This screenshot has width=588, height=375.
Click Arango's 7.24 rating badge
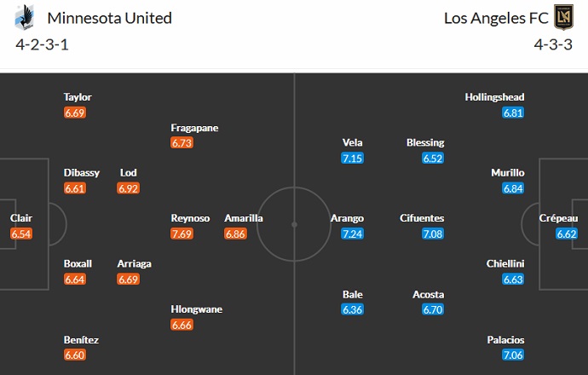(x=353, y=234)
